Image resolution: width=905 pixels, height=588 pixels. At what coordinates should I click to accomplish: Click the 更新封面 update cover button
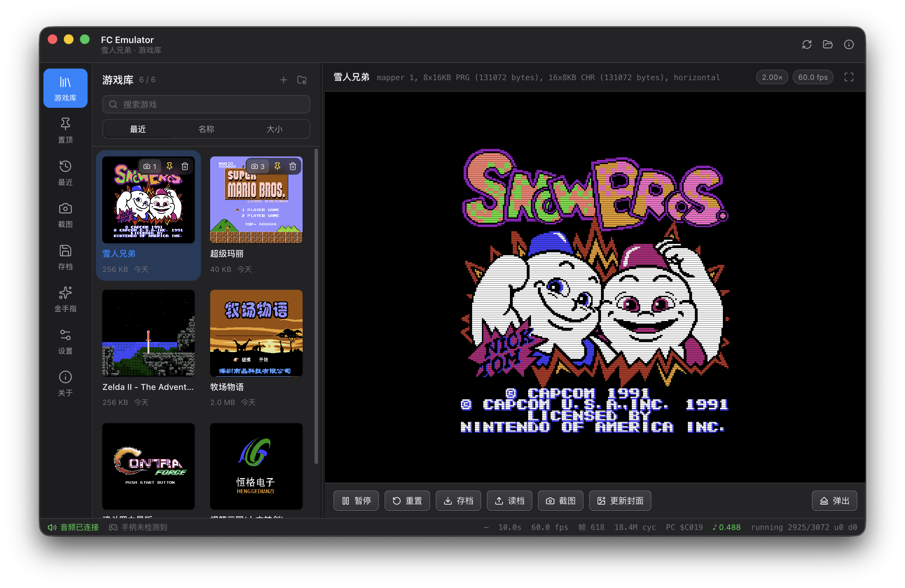620,501
